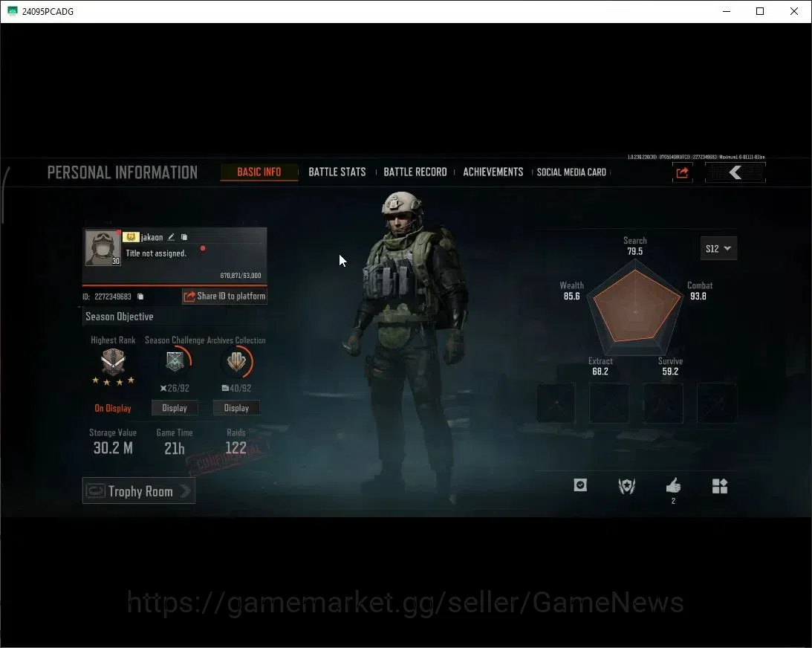The height and width of the screenshot is (648, 812).
Task: Open the grid layout icon at bottom right
Action: point(720,486)
